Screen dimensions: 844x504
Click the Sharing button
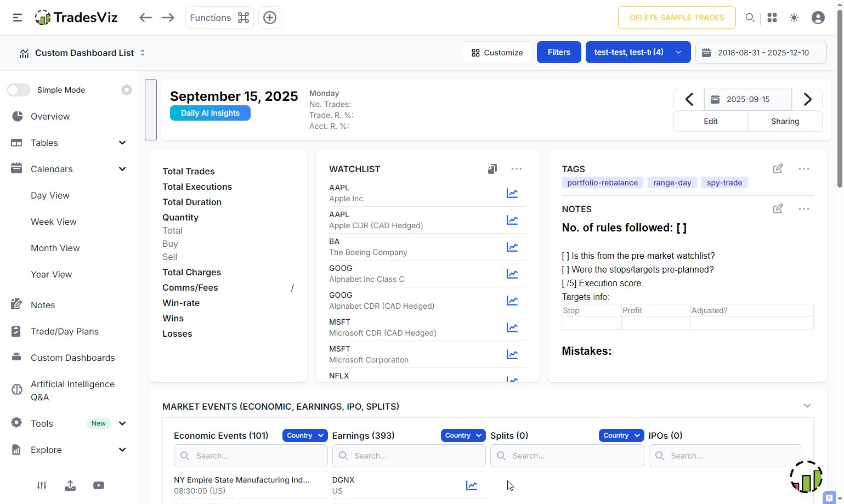point(785,121)
